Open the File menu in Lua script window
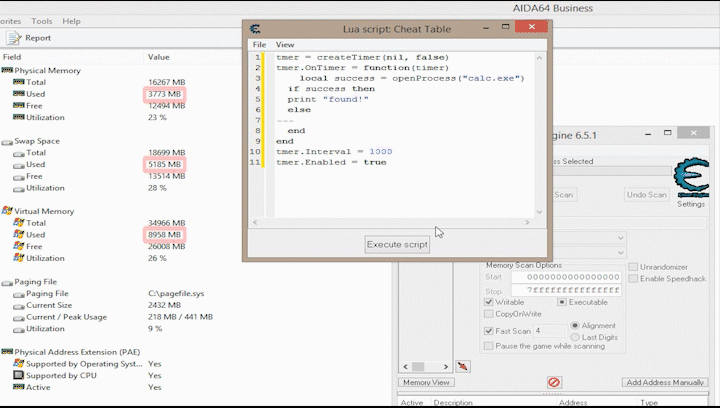Viewport: 720px width, 408px height. 259,45
